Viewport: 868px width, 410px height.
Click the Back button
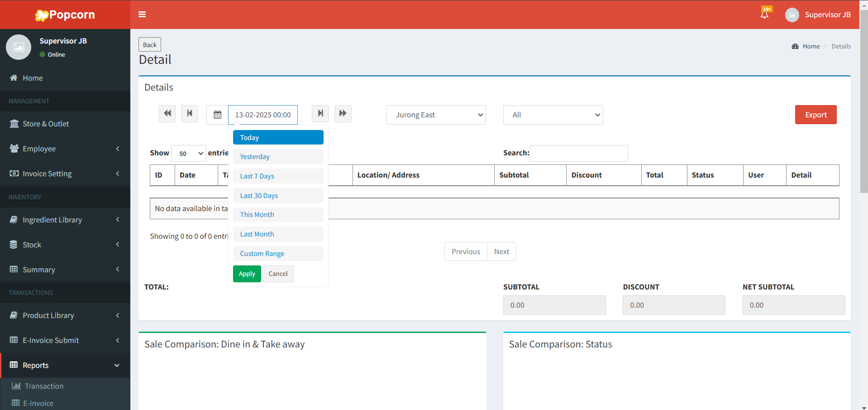150,44
